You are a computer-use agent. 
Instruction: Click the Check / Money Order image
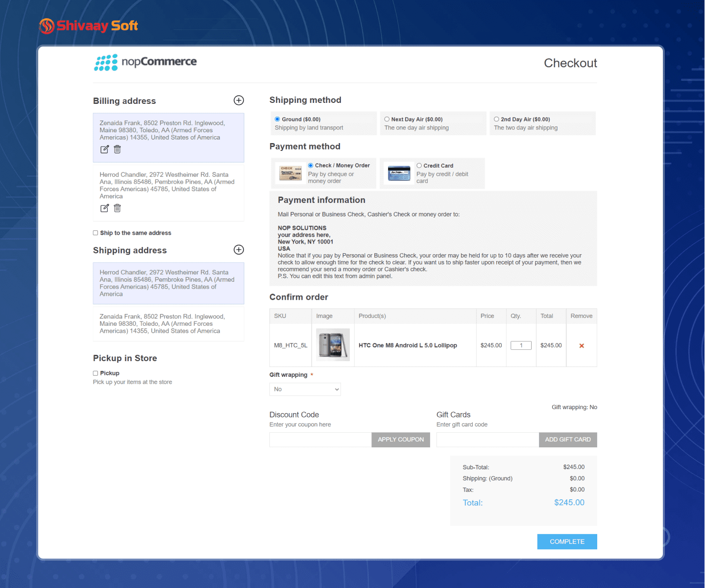(290, 173)
